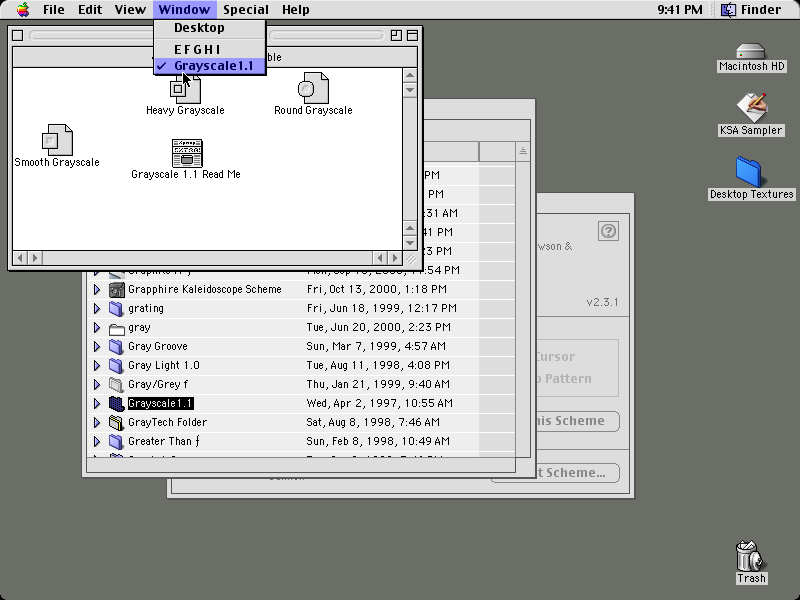Click the partly hidden 'Scheme...' button in Kaleidoscope

pyautogui.click(x=577, y=473)
